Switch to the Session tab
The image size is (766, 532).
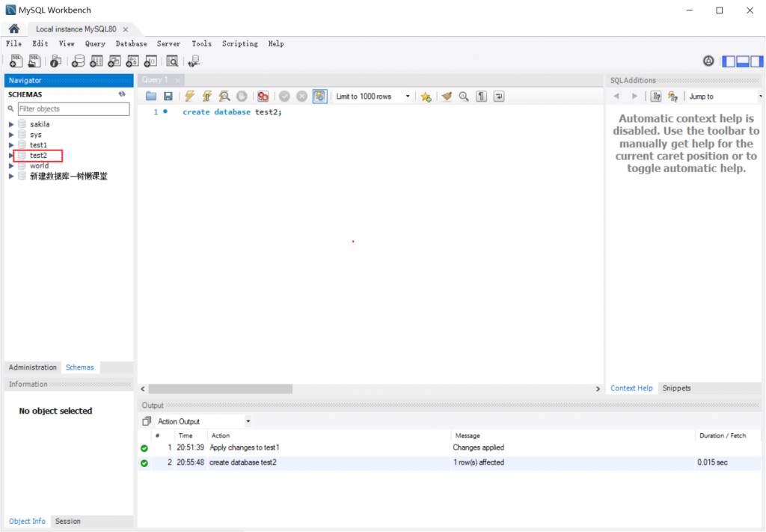[x=68, y=522]
